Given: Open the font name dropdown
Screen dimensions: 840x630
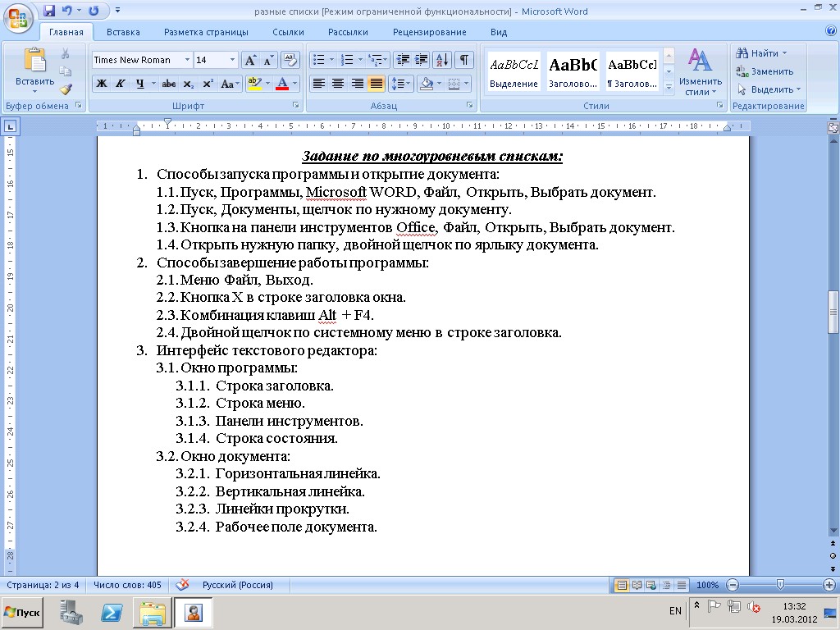Looking at the screenshot, I should [187, 60].
